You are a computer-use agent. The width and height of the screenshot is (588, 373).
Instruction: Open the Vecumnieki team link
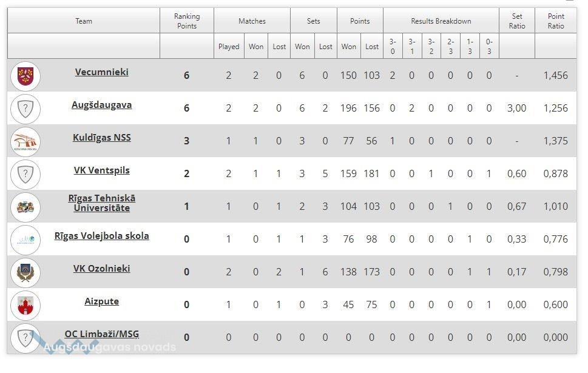coord(102,72)
